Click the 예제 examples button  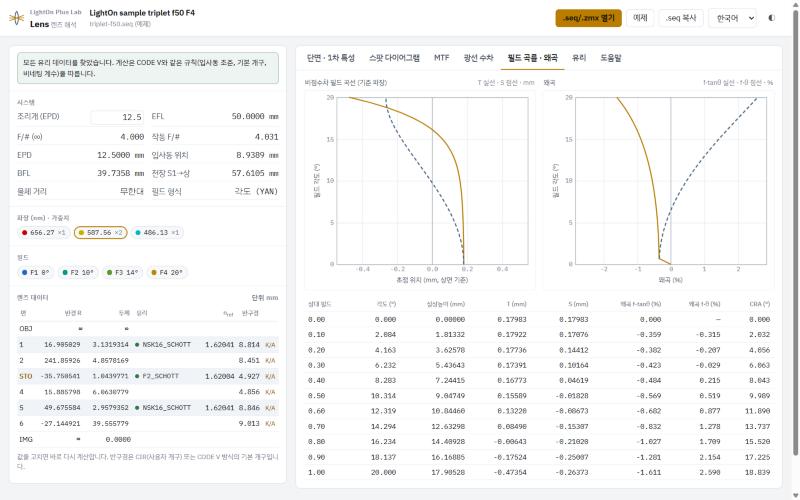pos(640,18)
